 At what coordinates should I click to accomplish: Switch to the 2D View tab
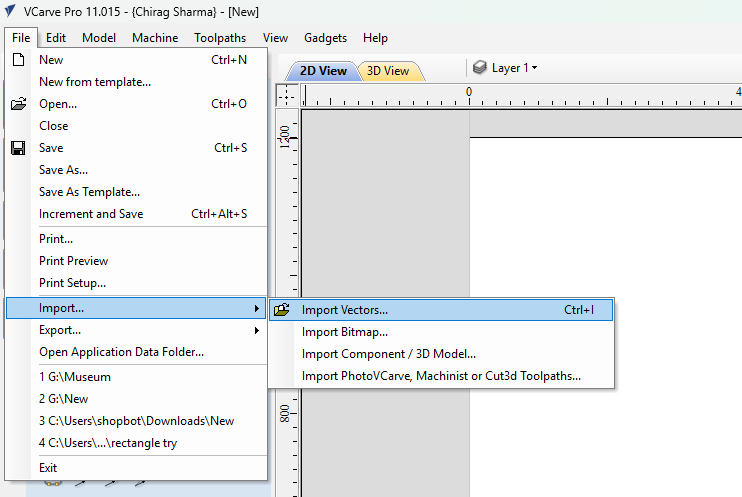(x=323, y=71)
